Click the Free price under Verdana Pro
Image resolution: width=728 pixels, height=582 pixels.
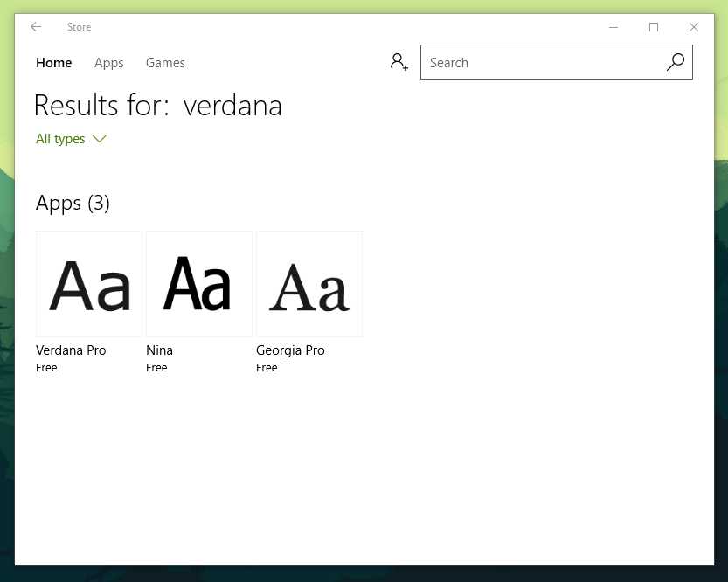pyautogui.click(x=46, y=368)
